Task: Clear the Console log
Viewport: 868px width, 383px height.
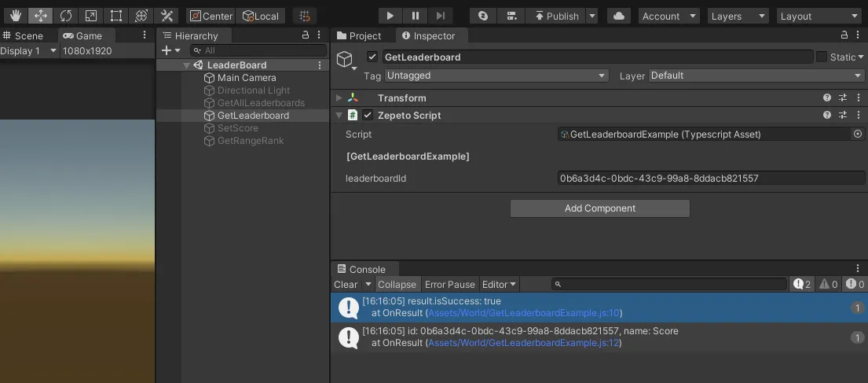Action: click(346, 285)
